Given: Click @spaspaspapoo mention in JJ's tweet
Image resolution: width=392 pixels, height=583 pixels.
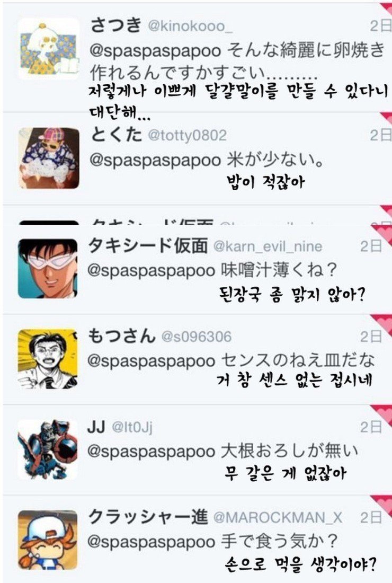Looking at the screenshot, I should [x=151, y=452].
